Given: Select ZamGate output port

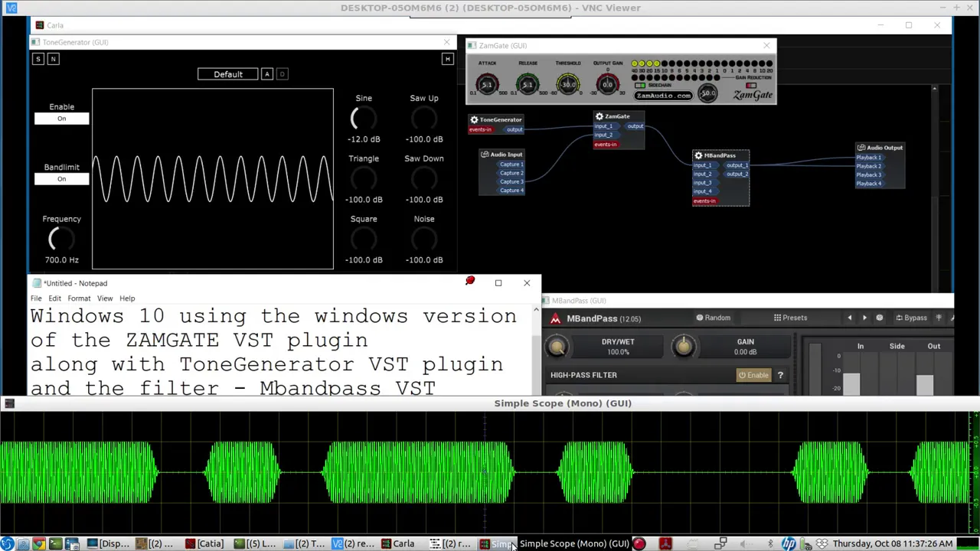Looking at the screenshot, I should coord(635,126).
